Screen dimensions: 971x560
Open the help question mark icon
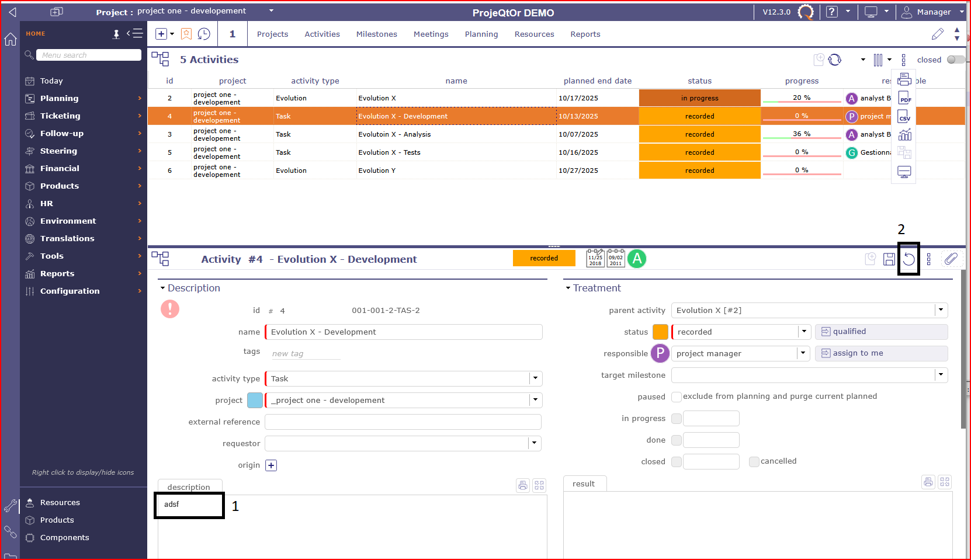tap(832, 12)
